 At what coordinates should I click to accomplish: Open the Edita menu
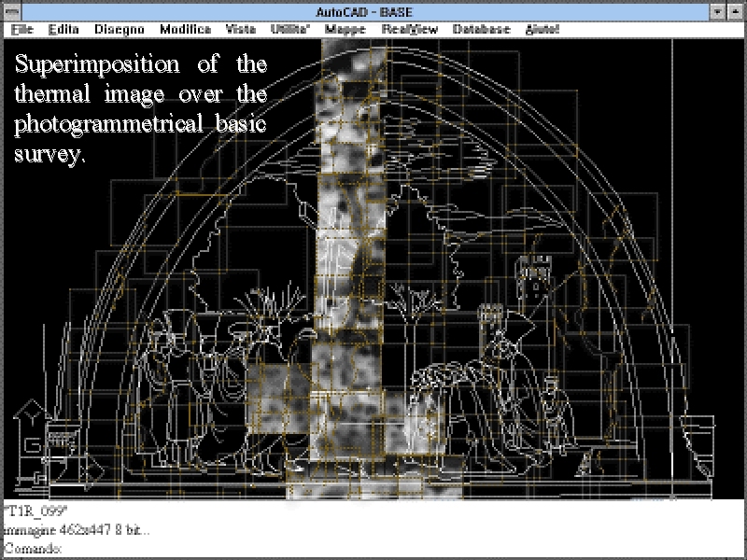63,30
